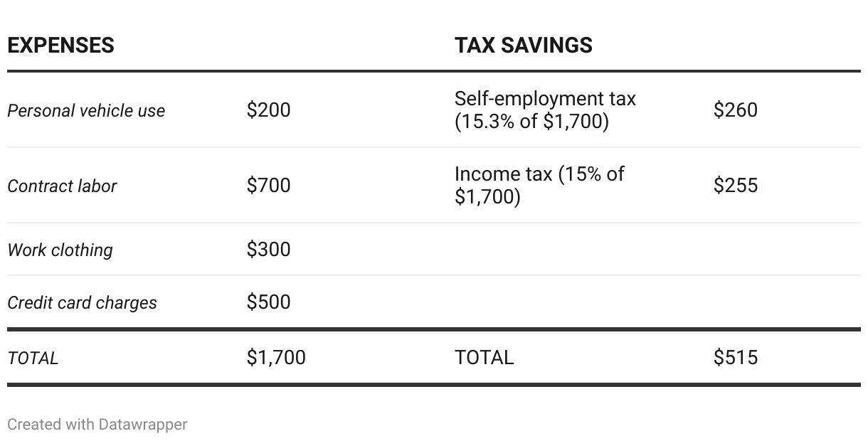Click the $500 credit card amount

(268, 302)
